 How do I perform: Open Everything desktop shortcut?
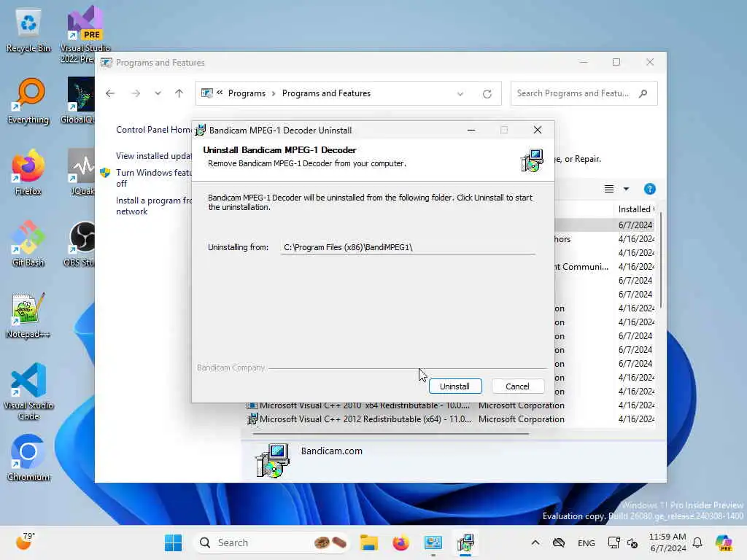pos(28,101)
